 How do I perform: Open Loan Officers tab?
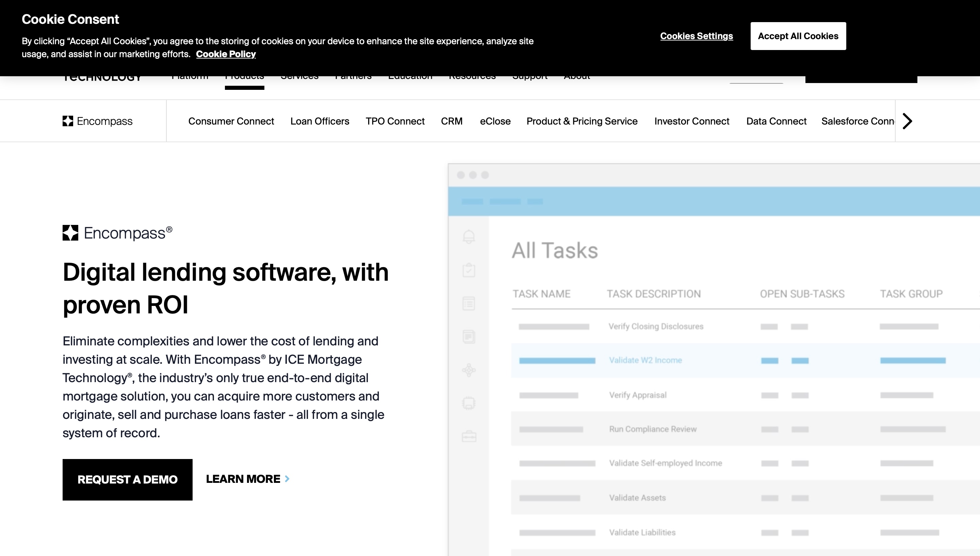[x=320, y=121]
